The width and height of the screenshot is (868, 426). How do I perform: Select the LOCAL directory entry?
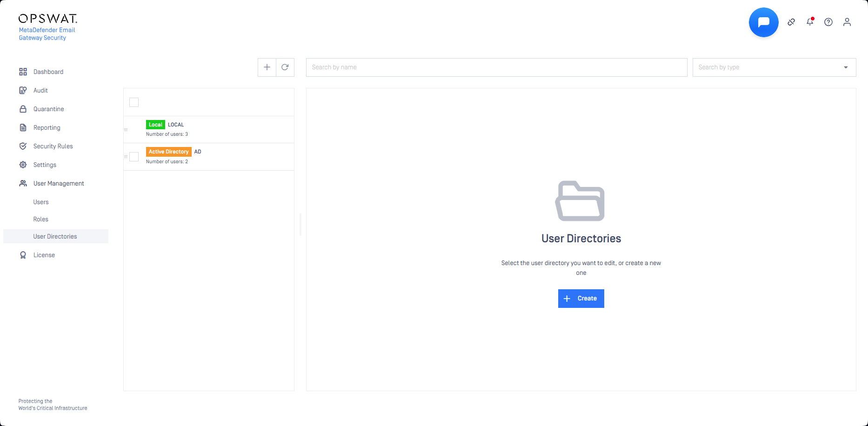[x=209, y=129]
